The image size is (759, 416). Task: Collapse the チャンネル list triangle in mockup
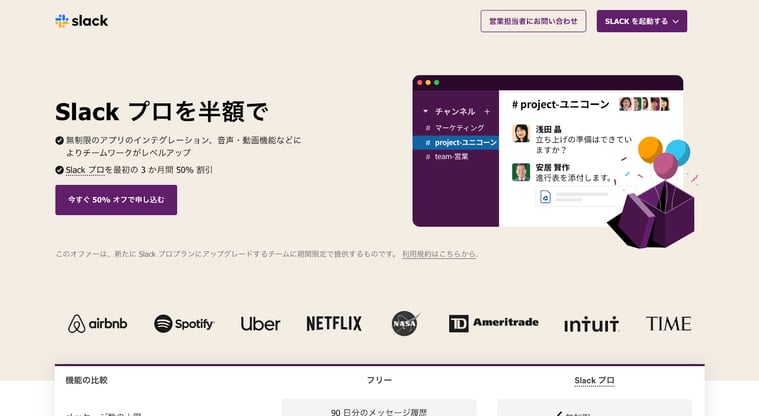pyautogui.click(x=425, y=111)
